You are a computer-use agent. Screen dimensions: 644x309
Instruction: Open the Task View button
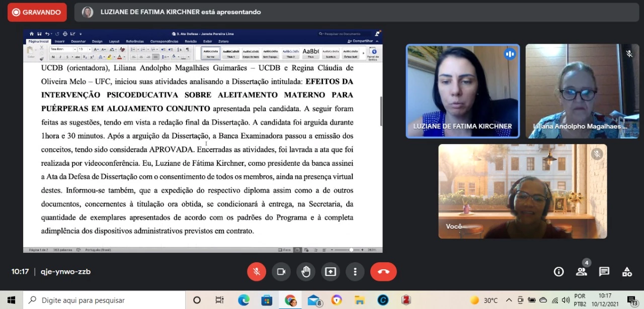(220, 300)
